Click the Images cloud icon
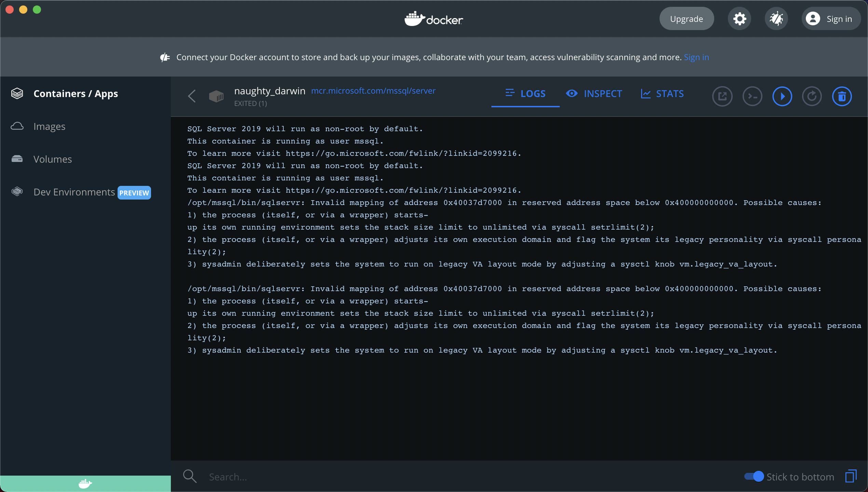 17,126
